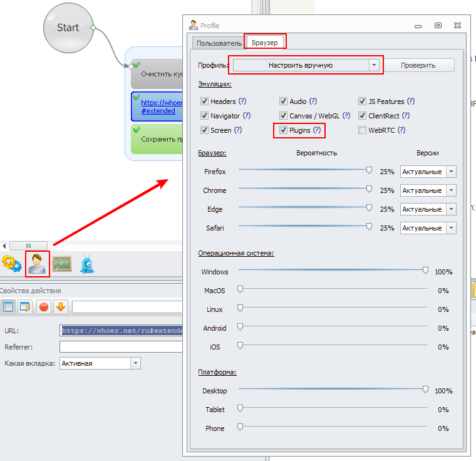This screenshot has height=461, width=476.
Task: Switch to the Пользователь tab
Action: click(219, 43)
